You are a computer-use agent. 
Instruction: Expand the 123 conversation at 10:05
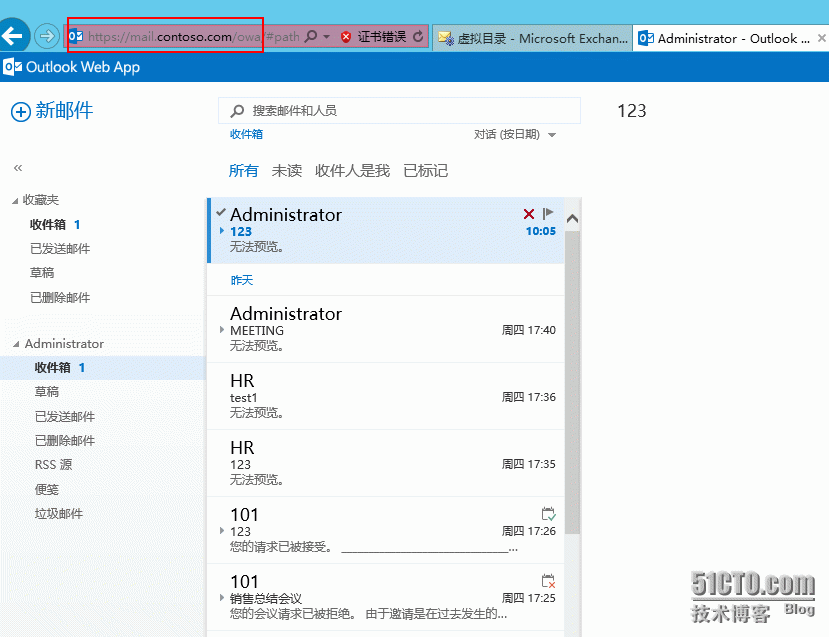click(222, 231)
